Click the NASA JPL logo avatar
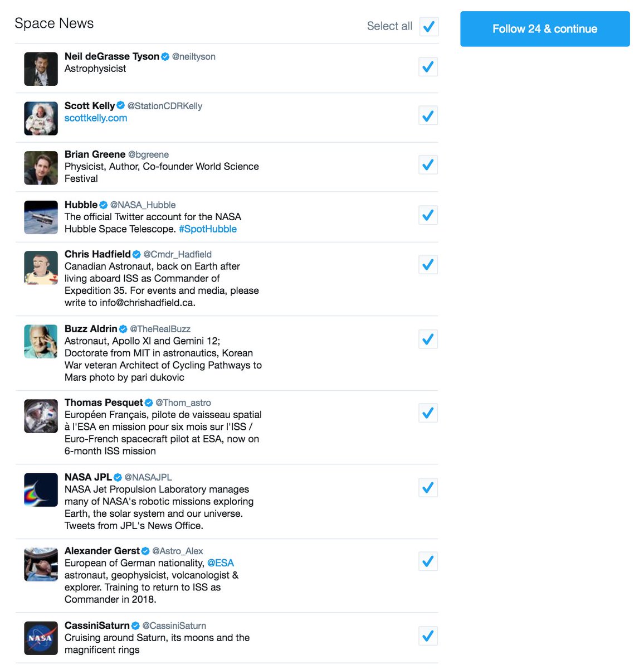 click(x=41, y=490)
